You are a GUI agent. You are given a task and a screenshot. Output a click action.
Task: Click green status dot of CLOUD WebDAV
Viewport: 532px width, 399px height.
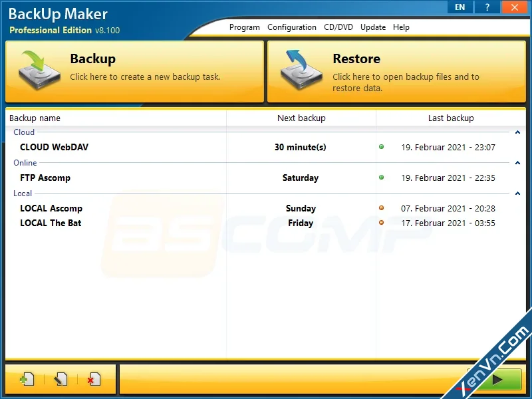click(x=381, y=147)
